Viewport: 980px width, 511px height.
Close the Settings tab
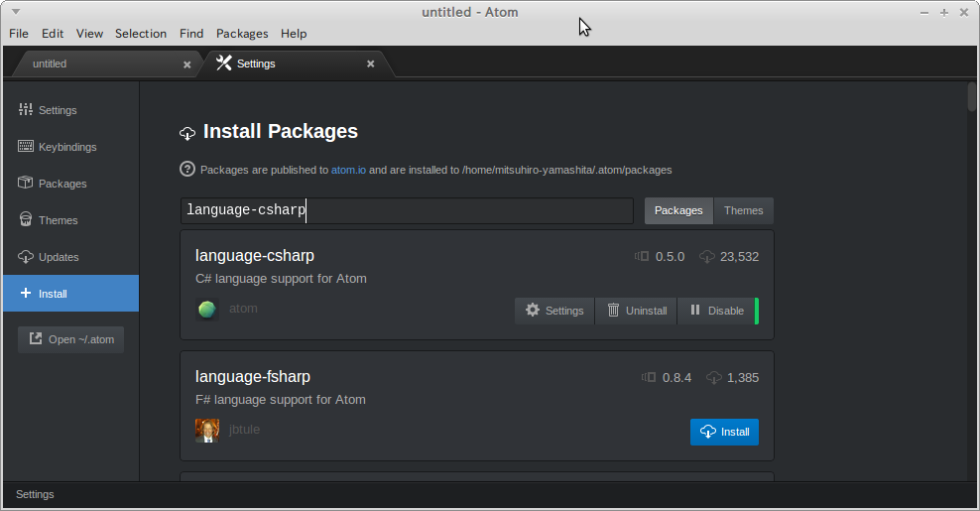371,64
